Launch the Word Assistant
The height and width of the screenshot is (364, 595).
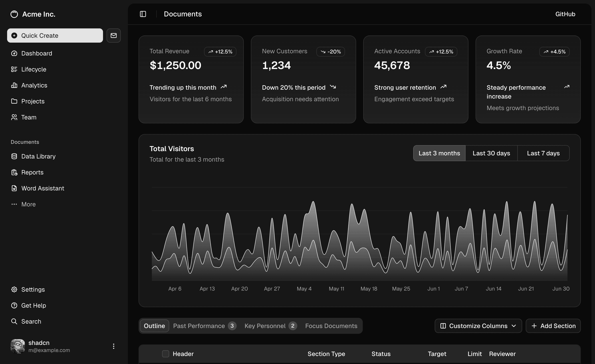(x=43, y=188)
